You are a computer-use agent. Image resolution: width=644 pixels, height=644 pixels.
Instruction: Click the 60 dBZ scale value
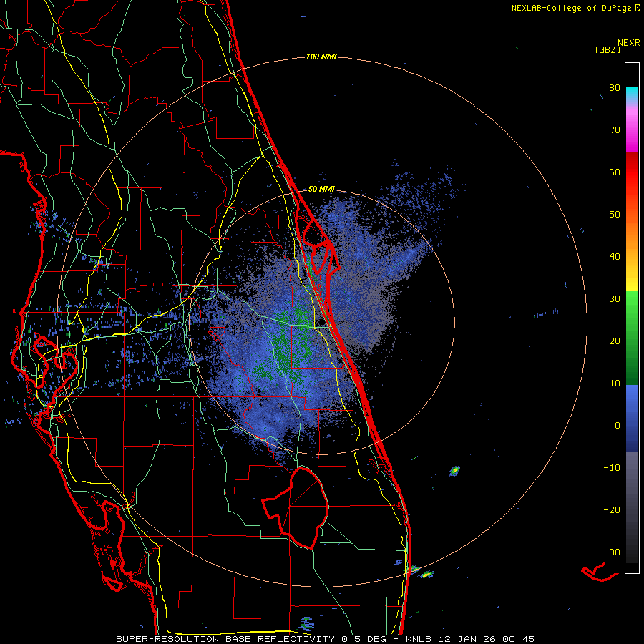coord(615,172)
